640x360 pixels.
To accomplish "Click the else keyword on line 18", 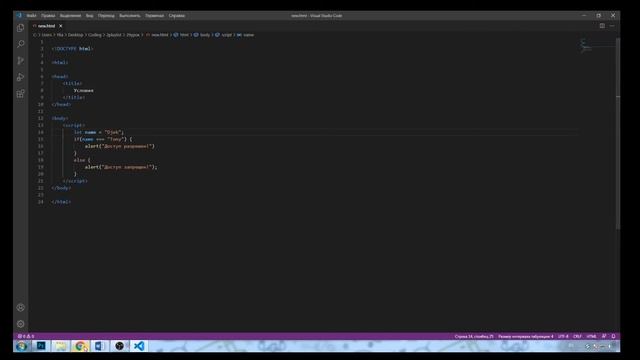I will coord(79,160).
